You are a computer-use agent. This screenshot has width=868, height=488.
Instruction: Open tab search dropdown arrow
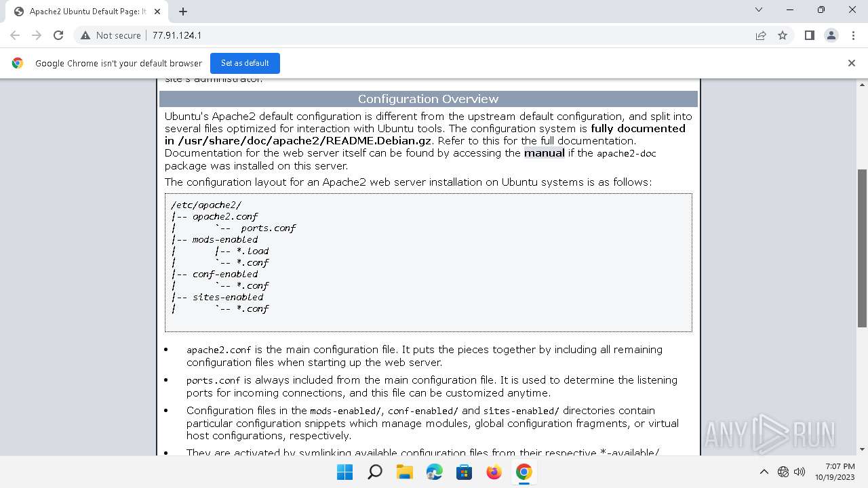[759, 9]
